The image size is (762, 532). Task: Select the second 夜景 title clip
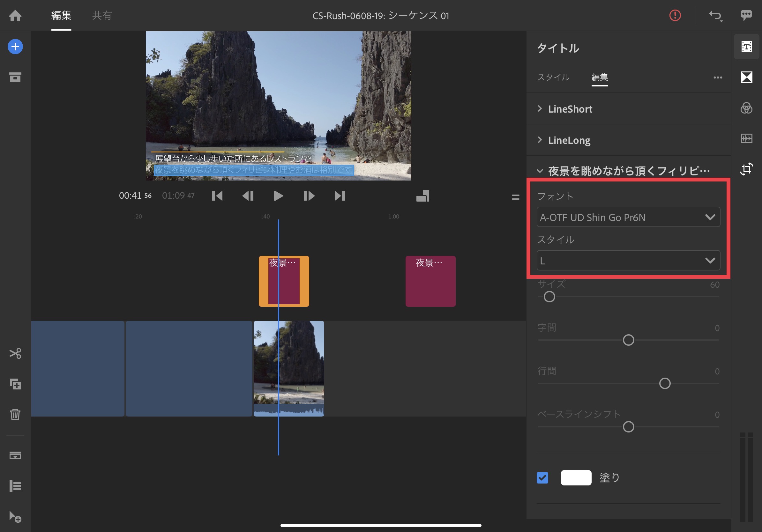pyautogui.click(x=430, y=281)
